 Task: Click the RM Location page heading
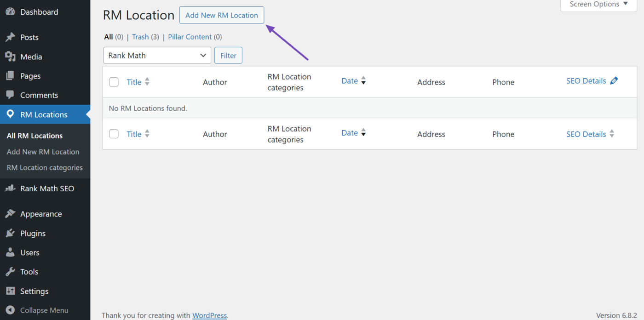point(138,15)
